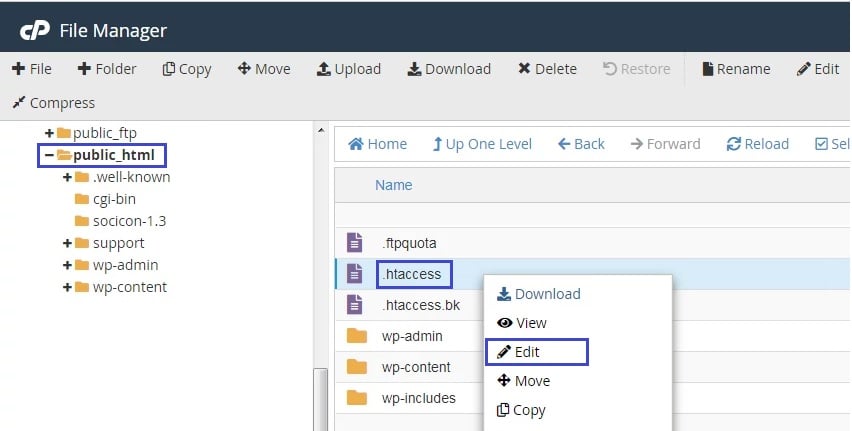Select the .htaccess file name
The height and width of the screenshot is (431, 852).
click(x=412, y=274)
